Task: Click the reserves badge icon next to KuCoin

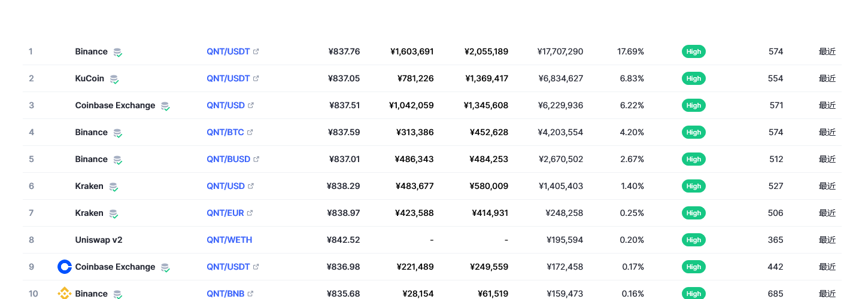Action: (x=114, y=79)
